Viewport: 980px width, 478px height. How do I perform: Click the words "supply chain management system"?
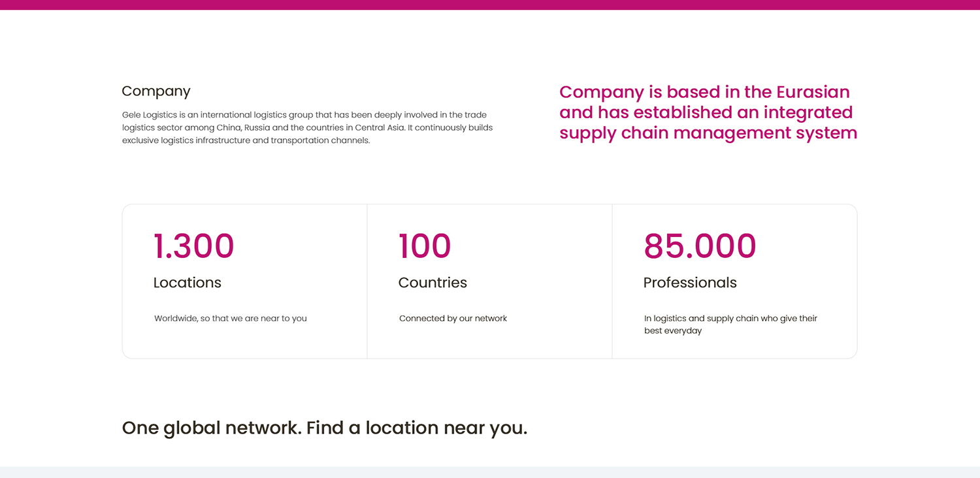pos(708,133)
